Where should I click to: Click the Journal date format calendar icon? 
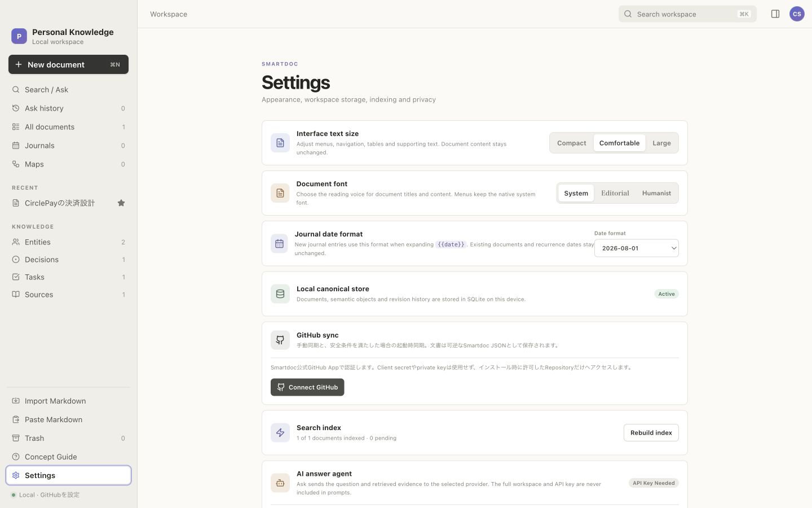pos(279,243)
